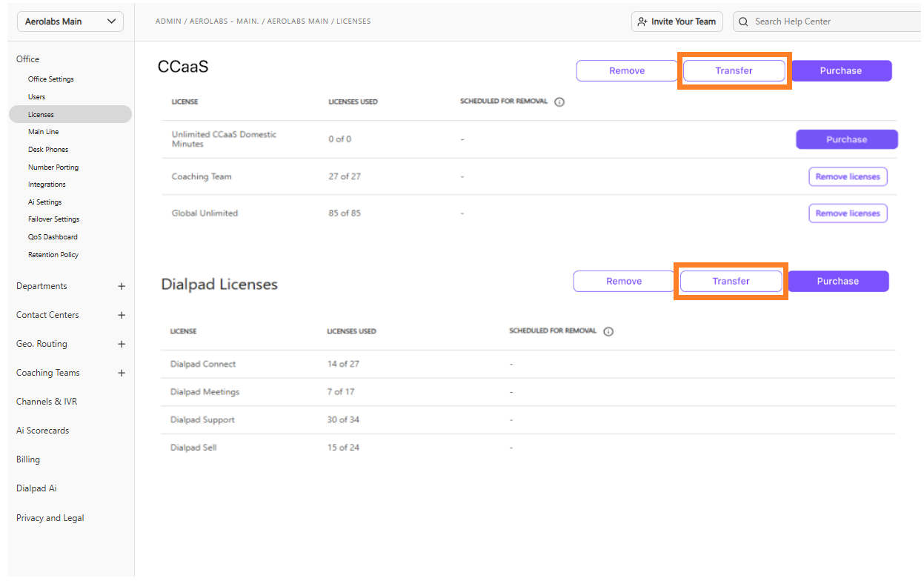
Task: Click the Dialpad Meetings license row
Action: click(528, 392)
